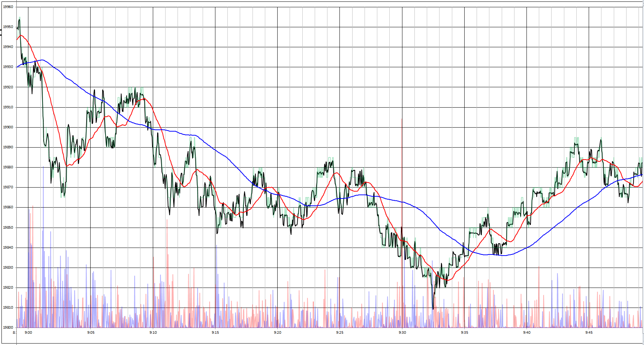The height and width of the screenshot is (345, 644).
Task: Select the 19850 price axis label
Action: coord(8,228)
